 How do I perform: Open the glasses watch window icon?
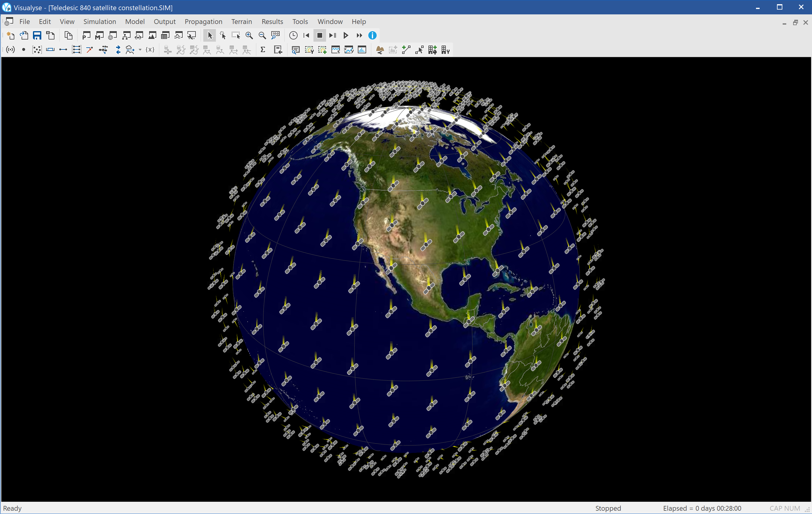[139, 35]
